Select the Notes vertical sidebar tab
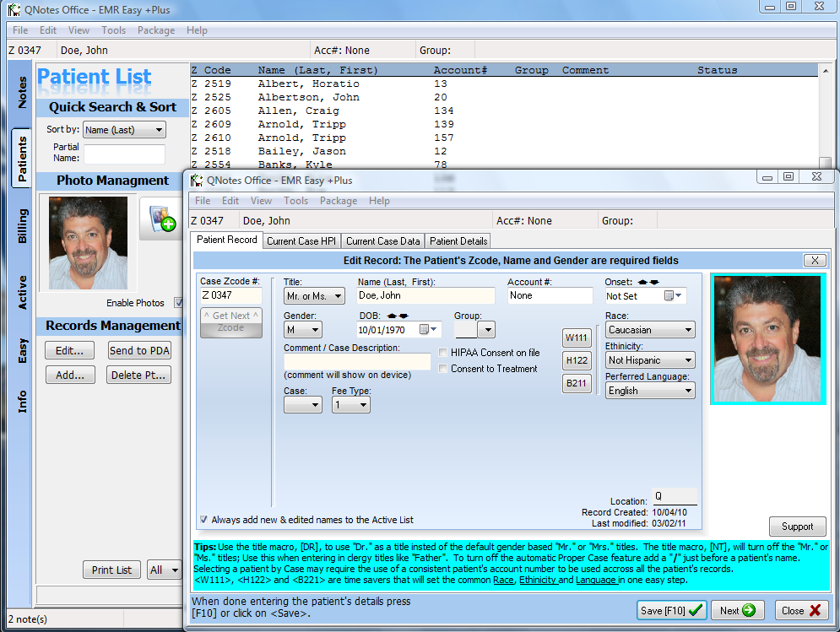 click(22, 92)
